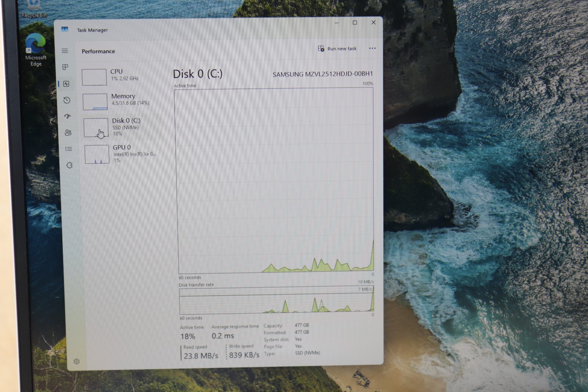
Task: Click the 'SSD (NVMe)' type value at bottom
Action: pyautogui.click(x=307, y=353)
